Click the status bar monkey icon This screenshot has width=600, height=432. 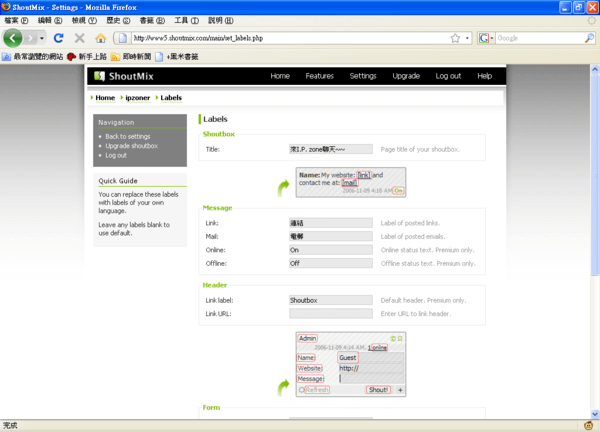589,425
